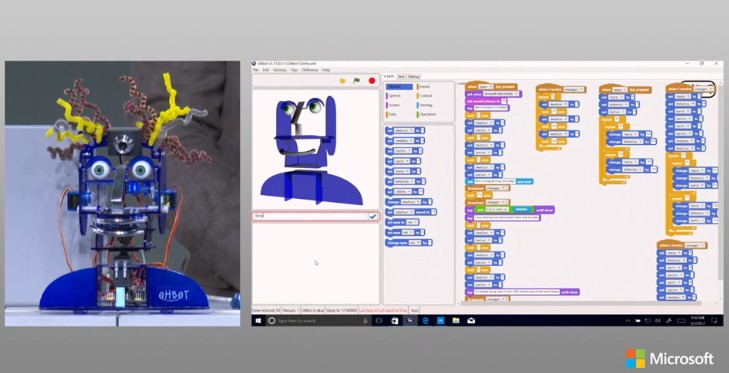Select the highlighted blue Motion category swatch
Image resolution: width=729 pixels, height=373 pixels.
coord(399,87)
